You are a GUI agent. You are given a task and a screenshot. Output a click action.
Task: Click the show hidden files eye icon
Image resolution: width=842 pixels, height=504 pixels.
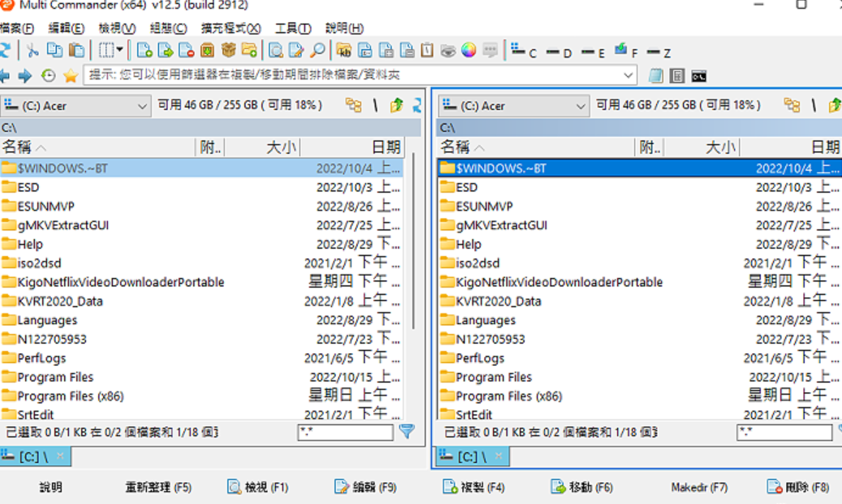[448, 50]
